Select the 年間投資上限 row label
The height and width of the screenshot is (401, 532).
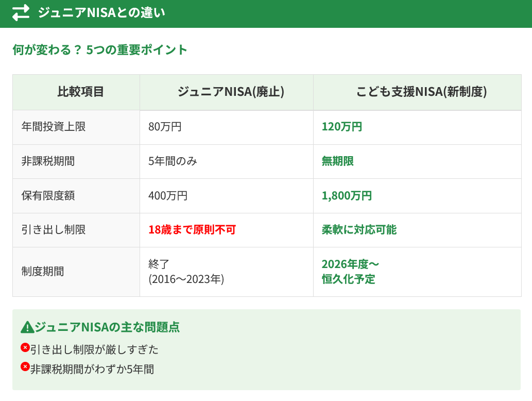(54, 127)
